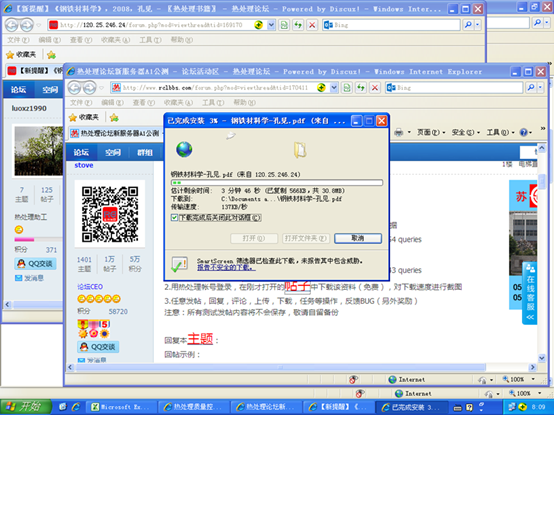Click add-to-favorites-bar star in front IE

pyautogui.click(x=114, y=117)
